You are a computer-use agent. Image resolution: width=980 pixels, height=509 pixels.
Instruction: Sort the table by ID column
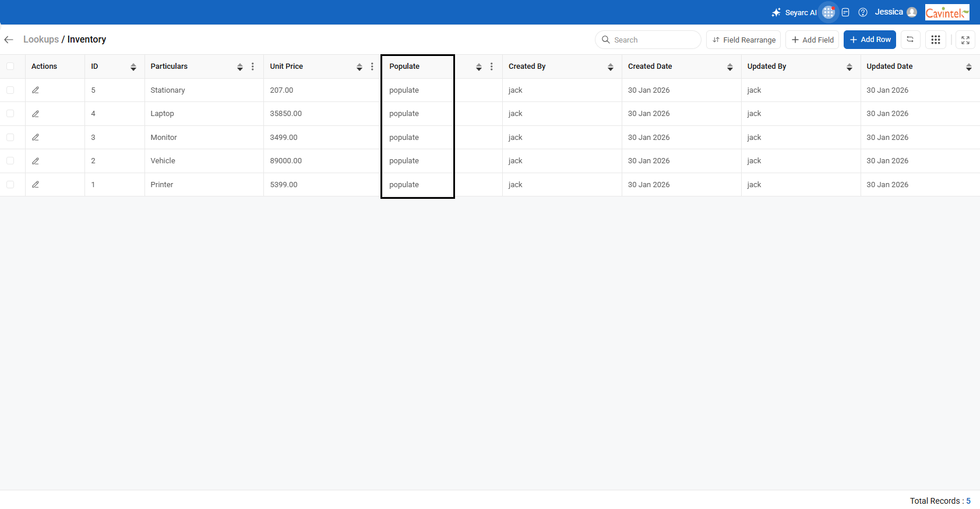pyautogui.click(x=133, y=67)
